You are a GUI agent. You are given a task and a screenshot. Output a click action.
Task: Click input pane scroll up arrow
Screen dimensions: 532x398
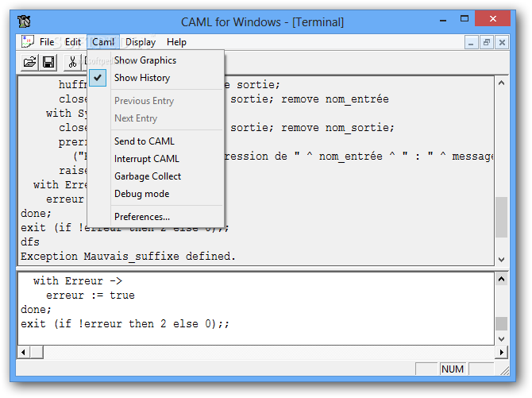(502, 280)
